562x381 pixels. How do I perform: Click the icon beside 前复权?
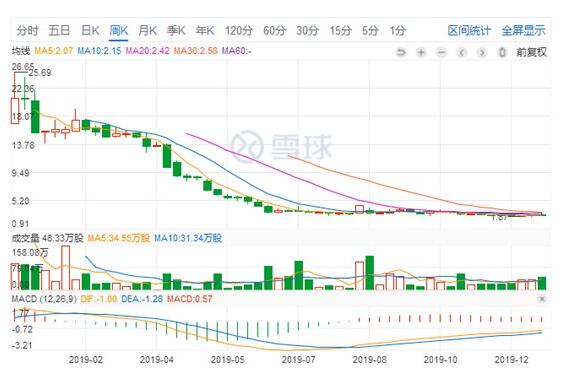pyautogui.click(x=502, y=53)
